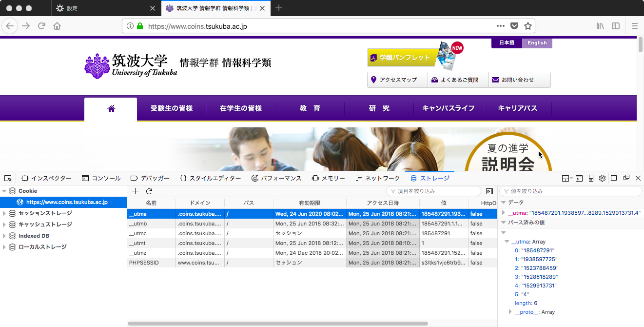Expand the __utma data entry
This screenshot has height=327, width=644.
pos(504,213)
